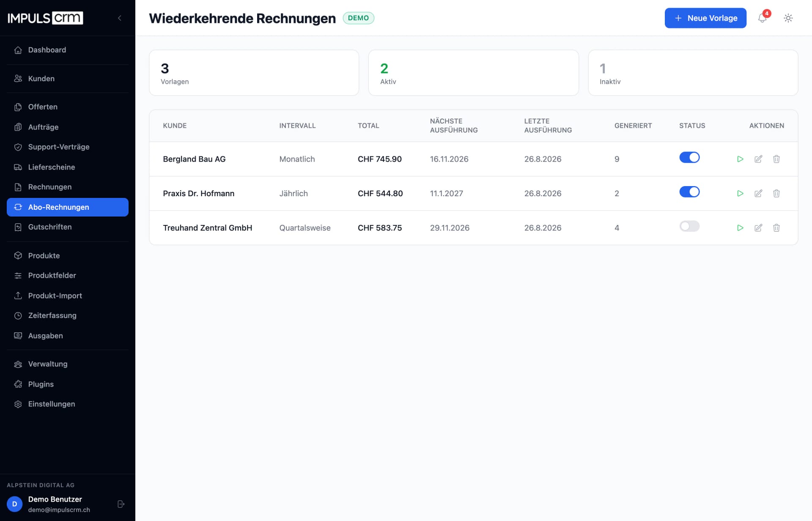Image resolution: width=812 pixels, height=521 pixels.
Task: Disable the Praxis Dr. Hofmann status toggle
Action: (689, 192)
